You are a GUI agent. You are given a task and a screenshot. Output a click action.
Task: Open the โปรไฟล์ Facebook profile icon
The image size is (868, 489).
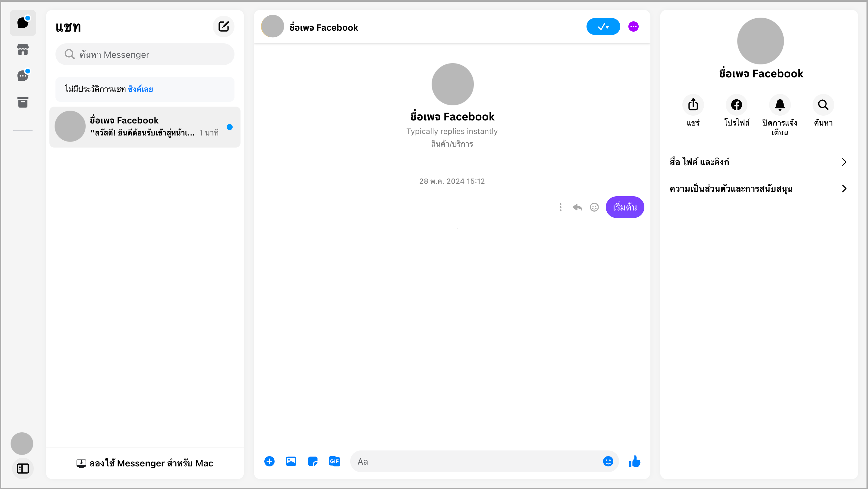pos(736,105)
